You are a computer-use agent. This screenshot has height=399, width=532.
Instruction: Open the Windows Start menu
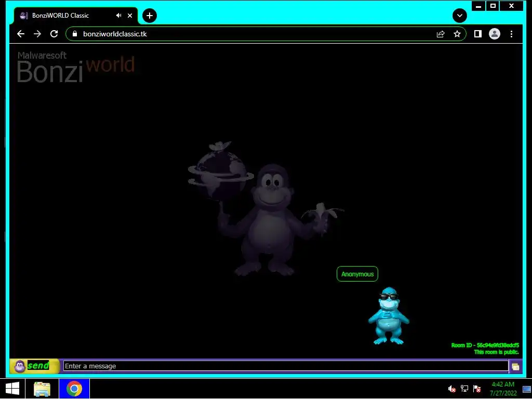point(12,389)
